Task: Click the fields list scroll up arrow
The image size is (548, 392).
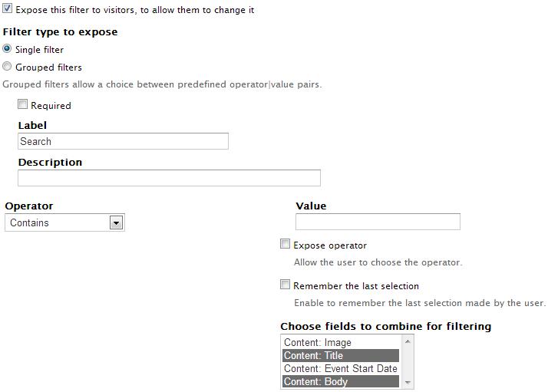Action: pyautogui.click(x=408, y=341)
